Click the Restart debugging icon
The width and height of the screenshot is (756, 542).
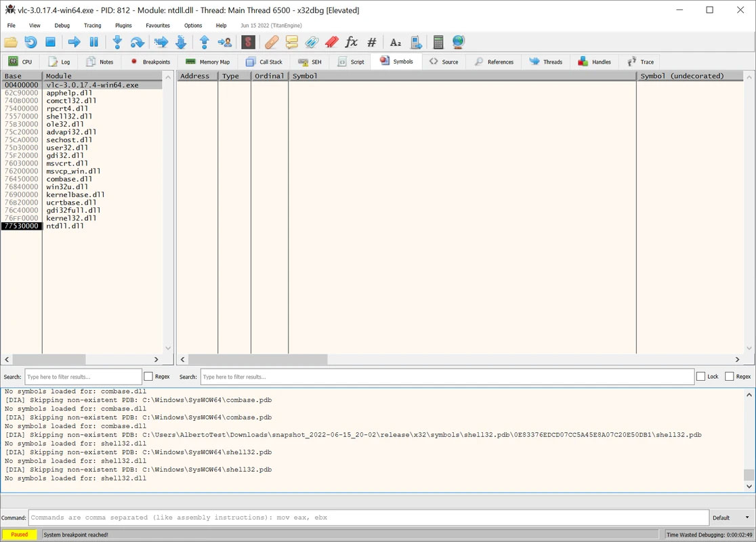coord(31,43)
